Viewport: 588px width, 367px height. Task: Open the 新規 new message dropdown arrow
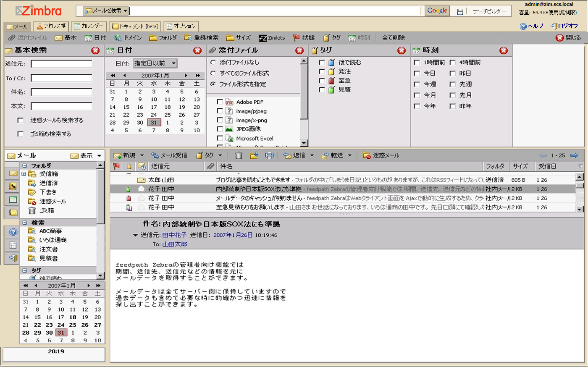142,155
